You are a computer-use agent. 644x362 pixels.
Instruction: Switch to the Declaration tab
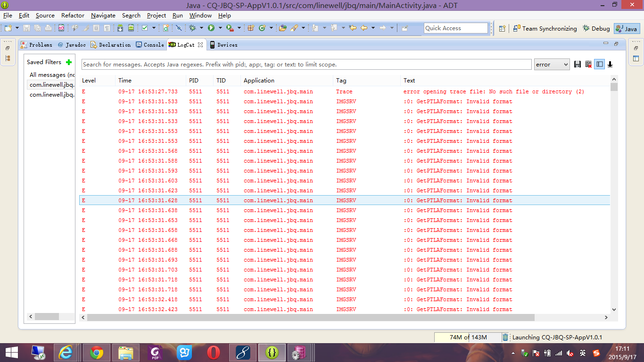tap(110, 45)
